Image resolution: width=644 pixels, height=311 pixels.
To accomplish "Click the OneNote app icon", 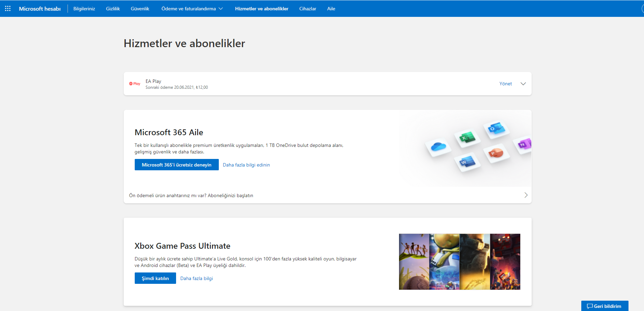I will (x=523, y=144).
